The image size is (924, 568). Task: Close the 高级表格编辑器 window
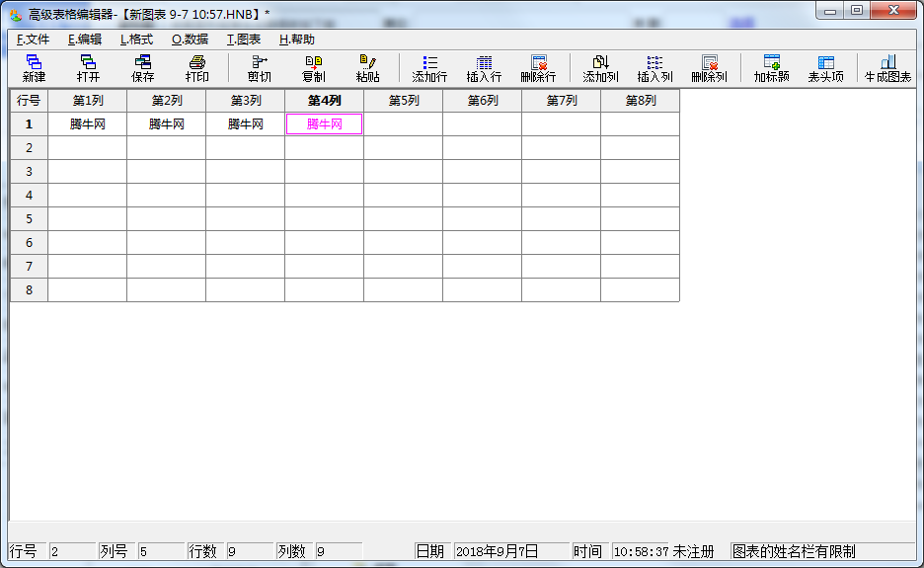click(893, 11)
